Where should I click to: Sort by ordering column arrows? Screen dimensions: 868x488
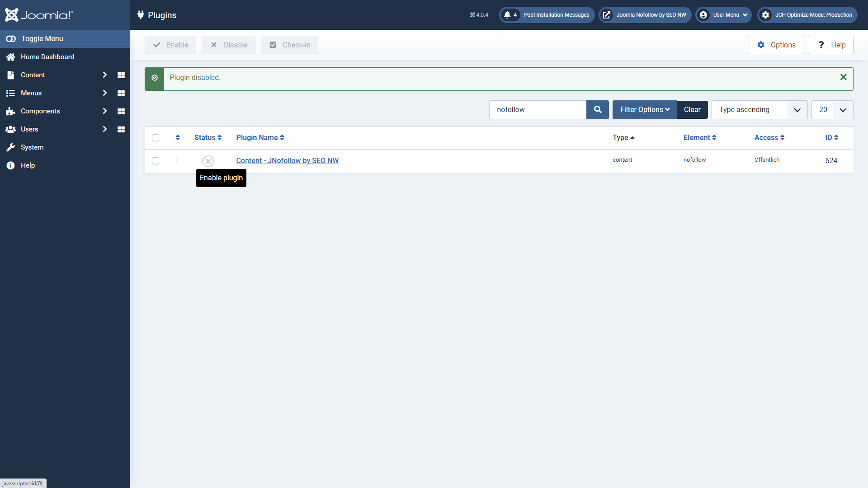point(178,137)
